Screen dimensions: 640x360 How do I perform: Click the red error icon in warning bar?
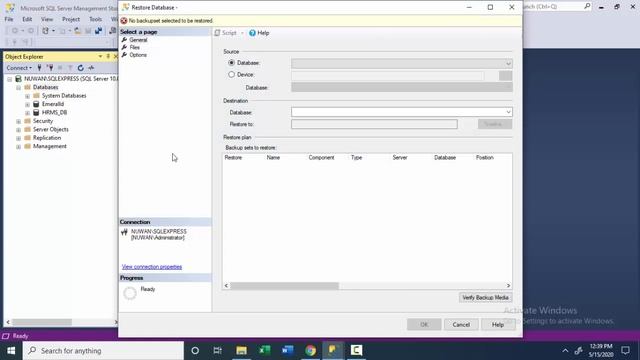(124, 20)
